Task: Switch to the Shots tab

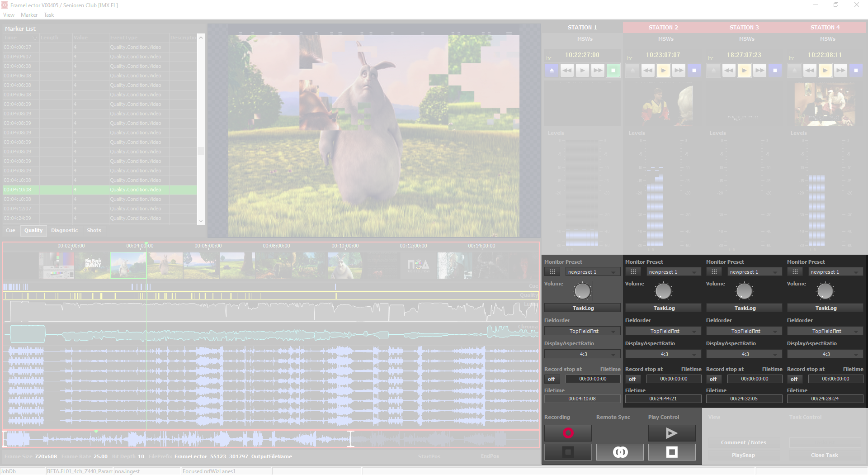Action: [x=94, y=230]
